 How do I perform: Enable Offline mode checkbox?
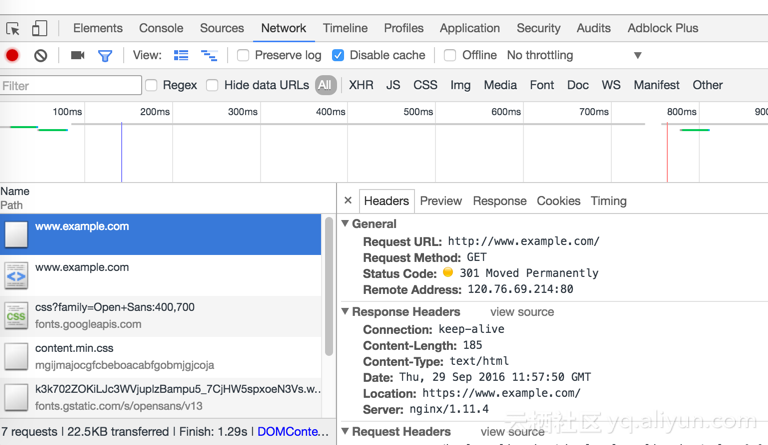(450, 55)
